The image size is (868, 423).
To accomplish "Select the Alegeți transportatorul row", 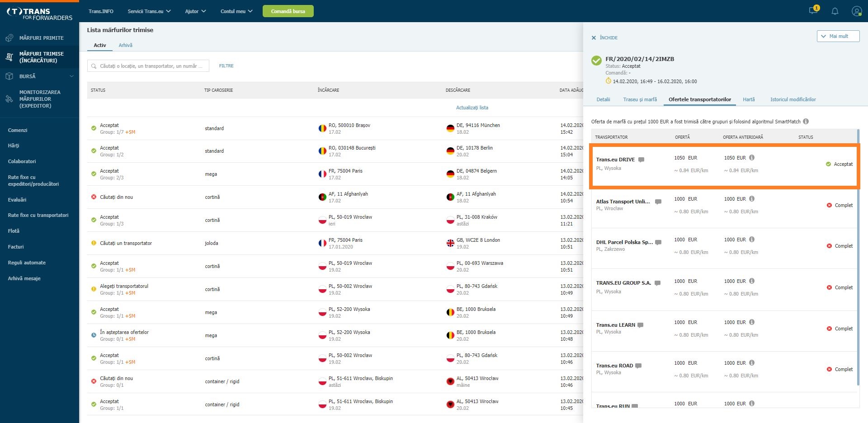I will [x=335, y=289].
